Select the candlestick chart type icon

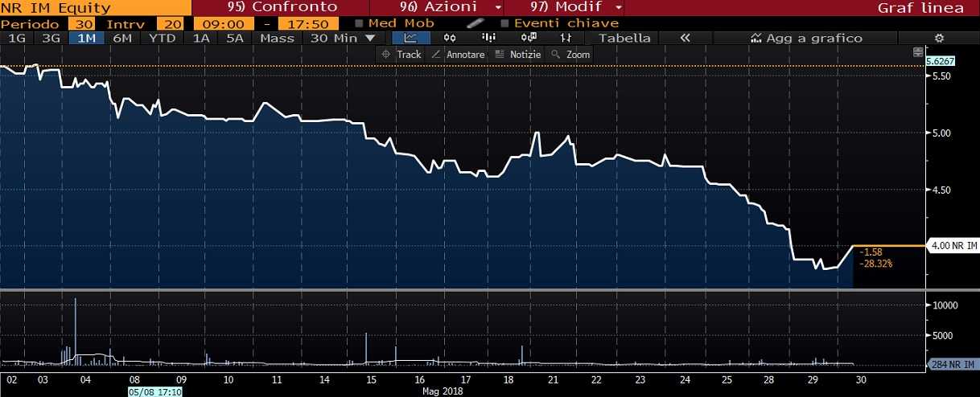click(450, 38)
